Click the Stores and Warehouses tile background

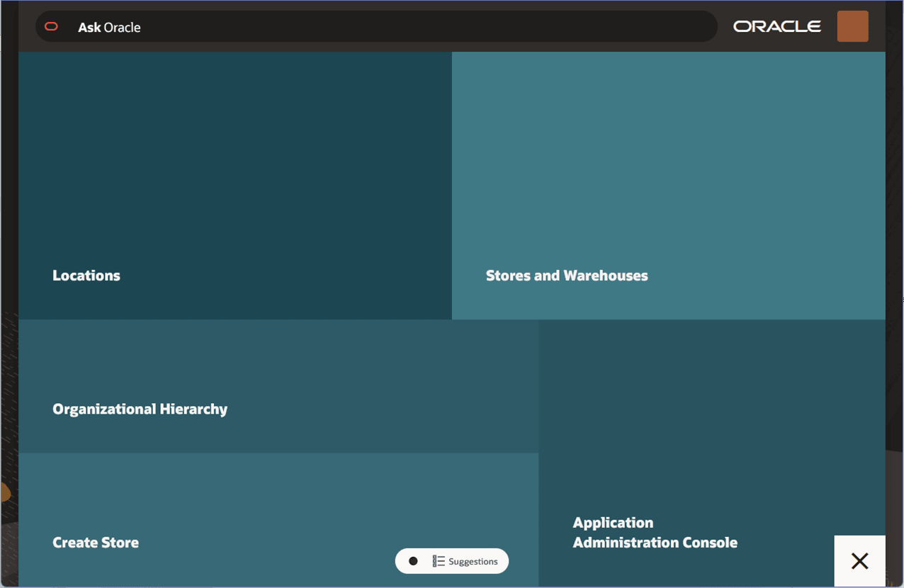click(668, 142)
